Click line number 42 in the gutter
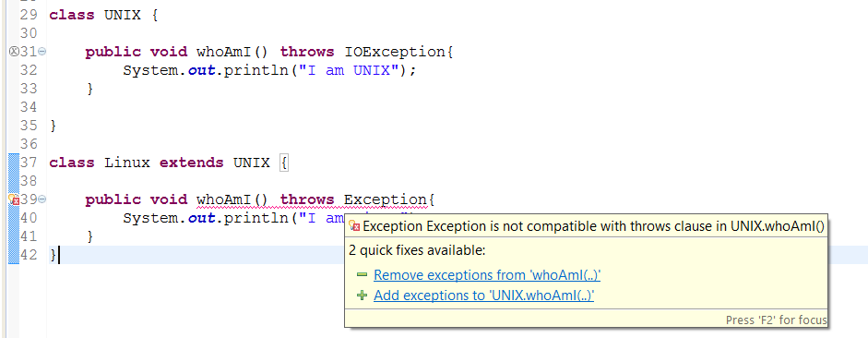The image size is (868, 338). [x=29, y=255]
